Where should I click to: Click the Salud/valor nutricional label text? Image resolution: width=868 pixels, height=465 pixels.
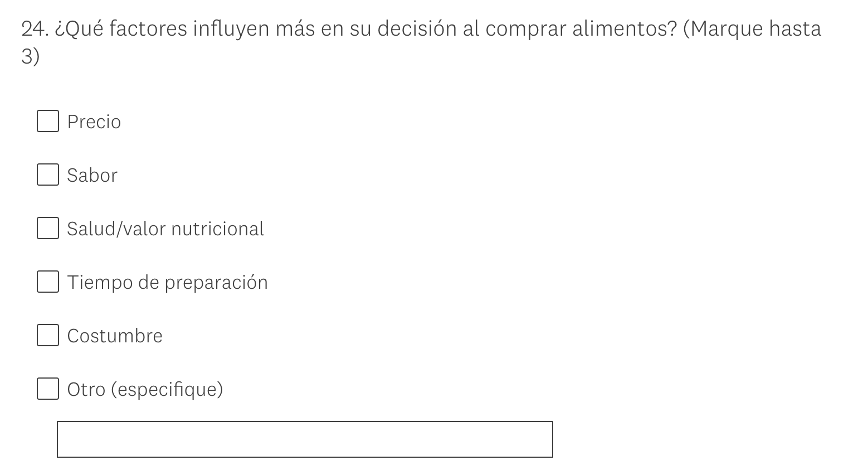point(165,229)
